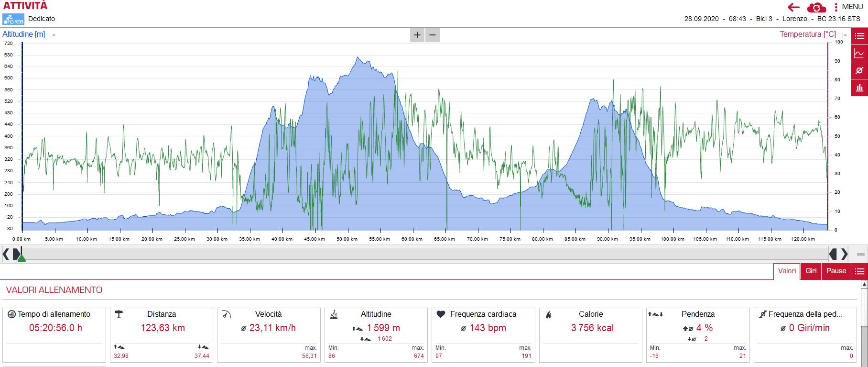Go back using the red arrow icon
The height and width of the screenshot is (367, 868).
[793, 7]
